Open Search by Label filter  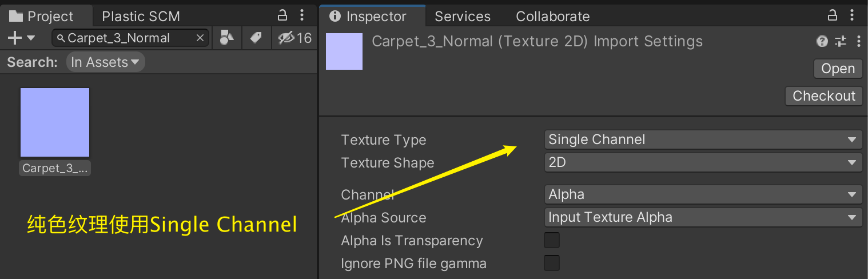[256, 38]
